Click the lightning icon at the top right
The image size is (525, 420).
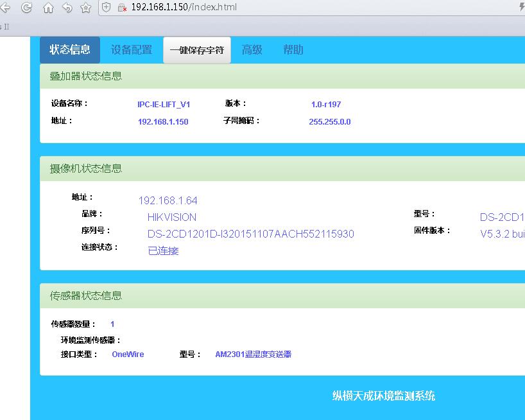(x=521, y=6)
